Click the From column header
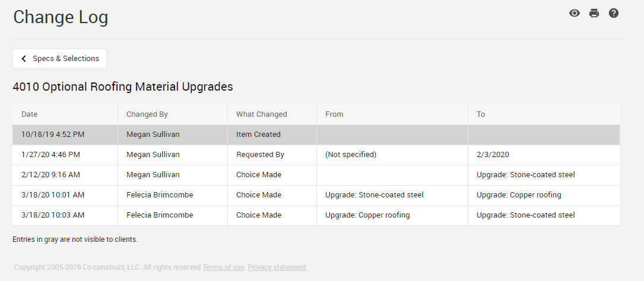This screenshot has width=644, height=281. pos(334,114)
